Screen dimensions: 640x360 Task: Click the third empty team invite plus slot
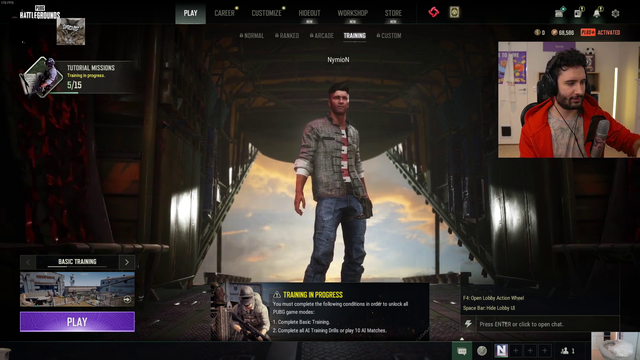(544, 351)
